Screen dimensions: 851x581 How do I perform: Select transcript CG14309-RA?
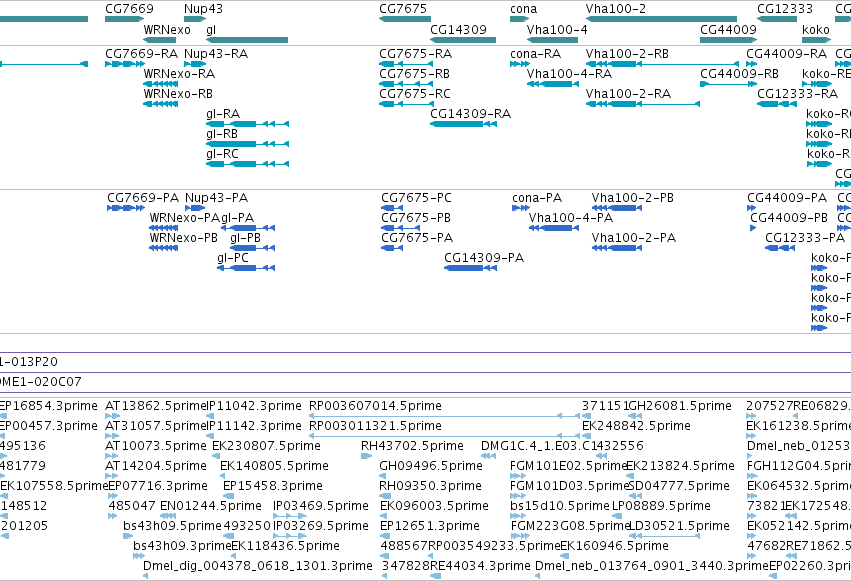pyautogui.click(x=471, y=114)
